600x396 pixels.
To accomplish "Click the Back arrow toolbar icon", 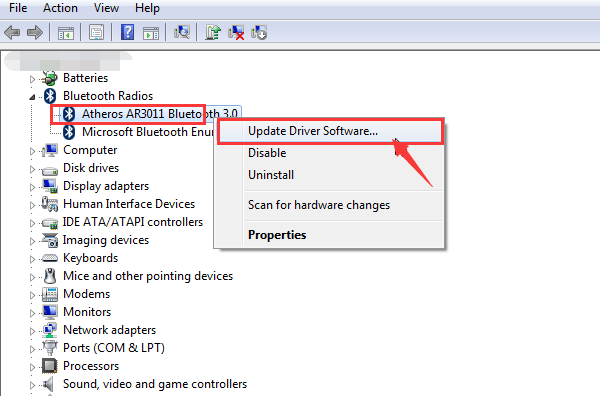I will (x=12, y=32).
